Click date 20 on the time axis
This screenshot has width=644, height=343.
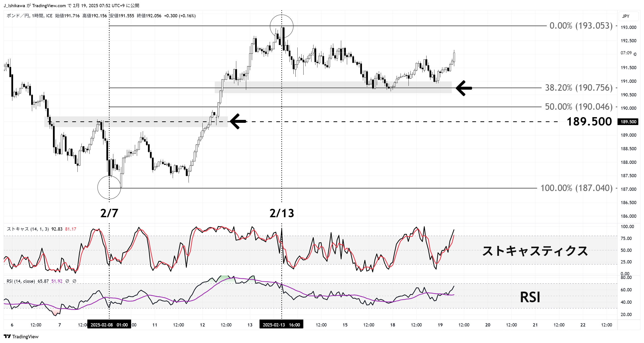488,325
